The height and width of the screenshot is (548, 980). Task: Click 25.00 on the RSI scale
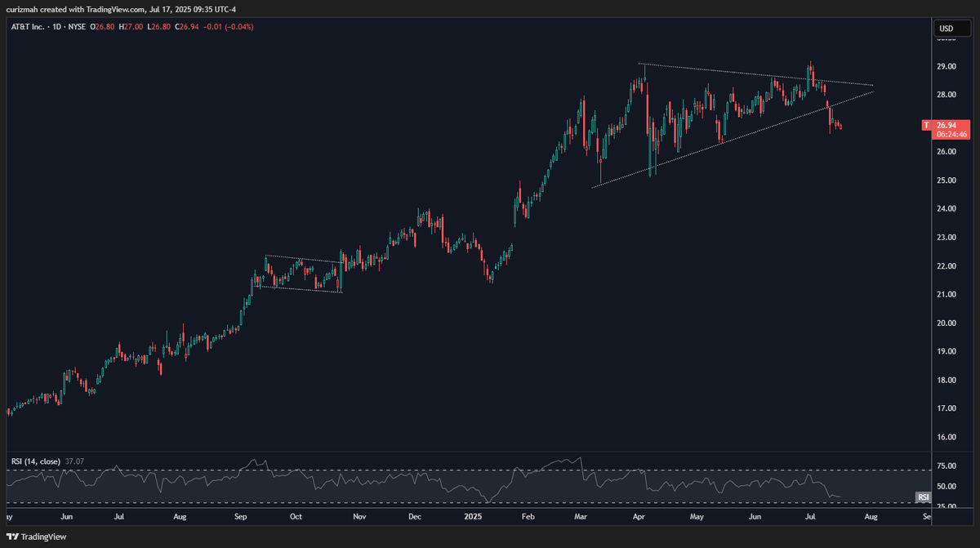946,507
